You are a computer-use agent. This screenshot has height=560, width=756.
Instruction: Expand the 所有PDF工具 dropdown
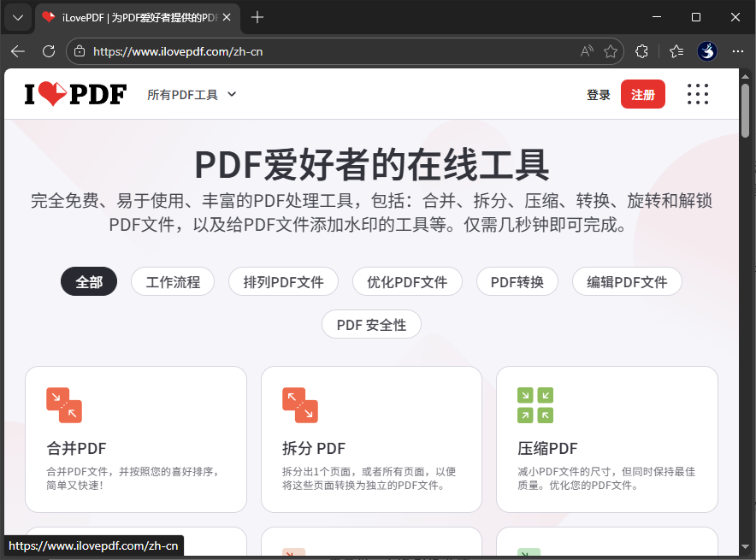coord(192,95)
